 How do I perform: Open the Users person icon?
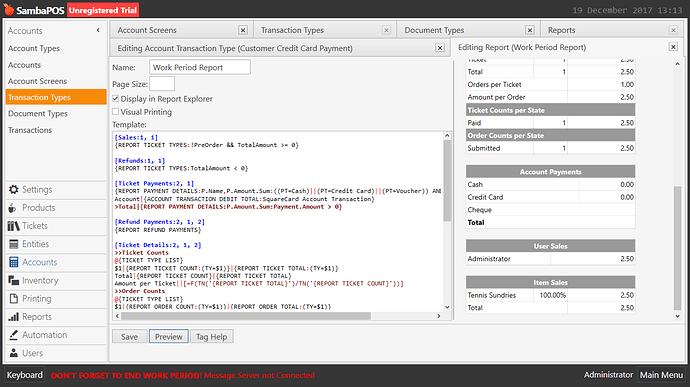pos(14,353)
